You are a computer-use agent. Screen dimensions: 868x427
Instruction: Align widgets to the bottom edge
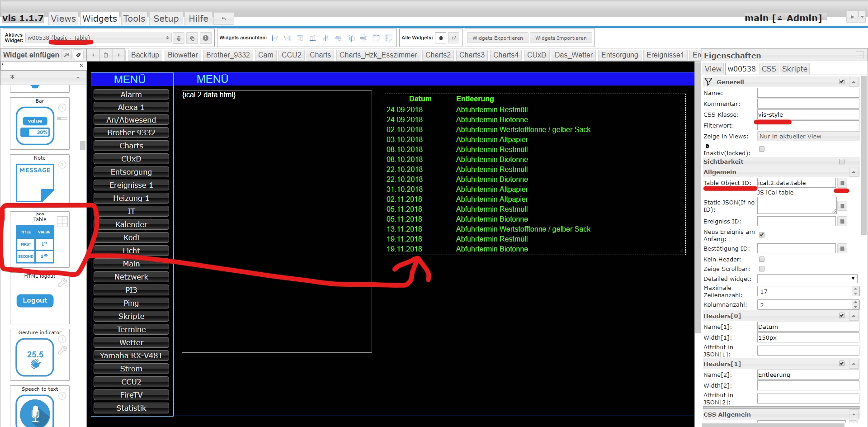point(313,38)
